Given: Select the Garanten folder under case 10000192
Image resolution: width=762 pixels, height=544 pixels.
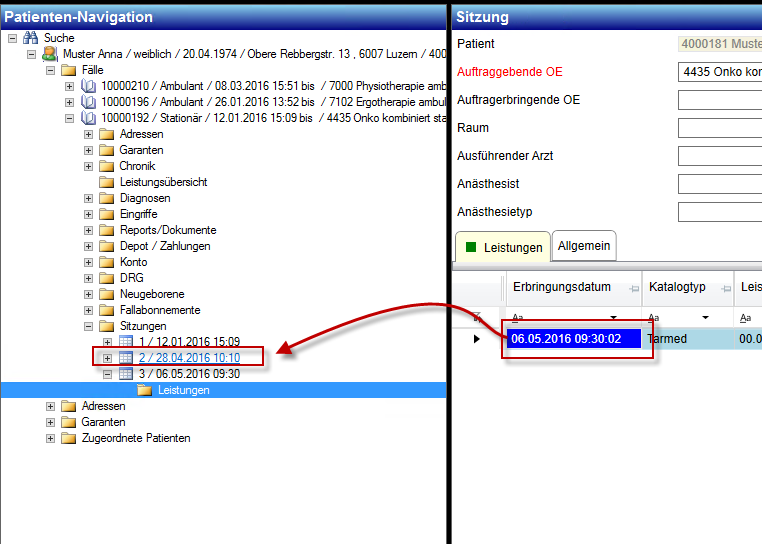Looking at the screenshot, I should click(141, 150).
